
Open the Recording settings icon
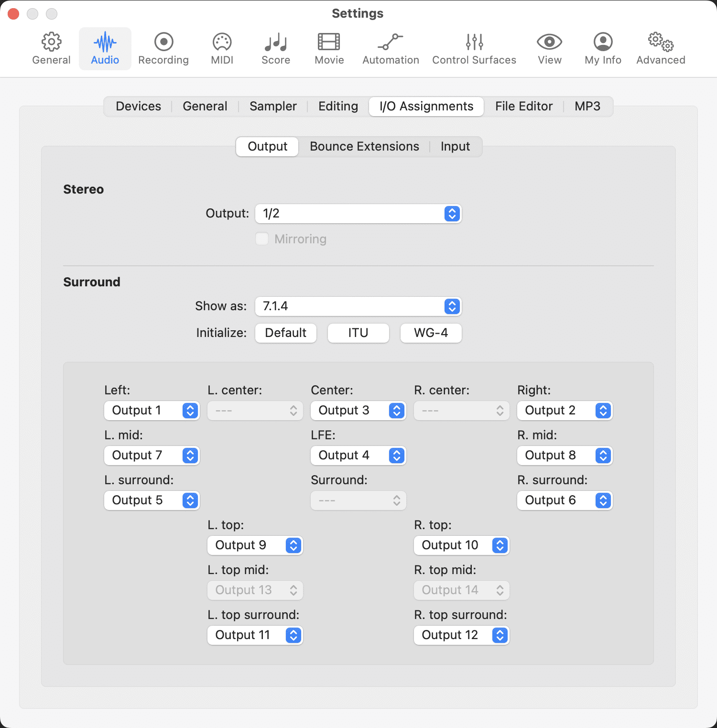click(x=163, y=47)
